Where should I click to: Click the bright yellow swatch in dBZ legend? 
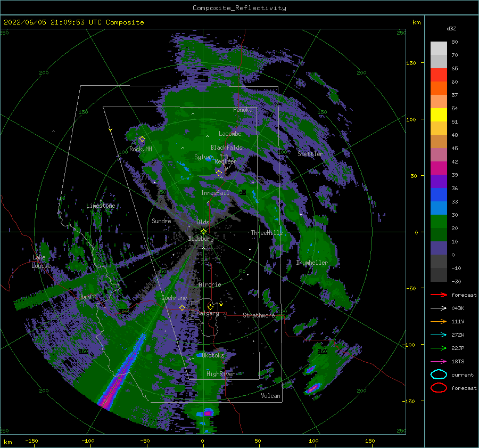(439, 115)
